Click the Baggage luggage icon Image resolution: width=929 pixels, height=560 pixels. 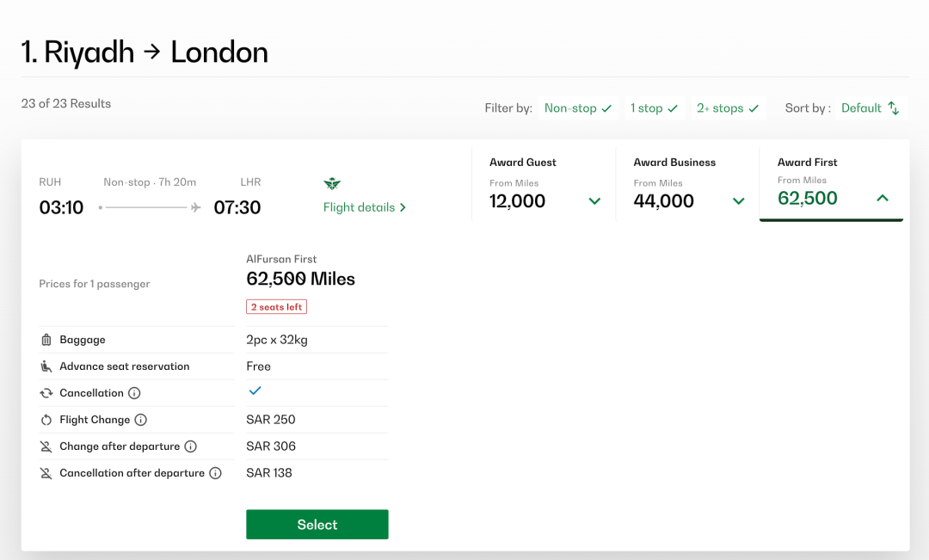click(x=46, y=340)
